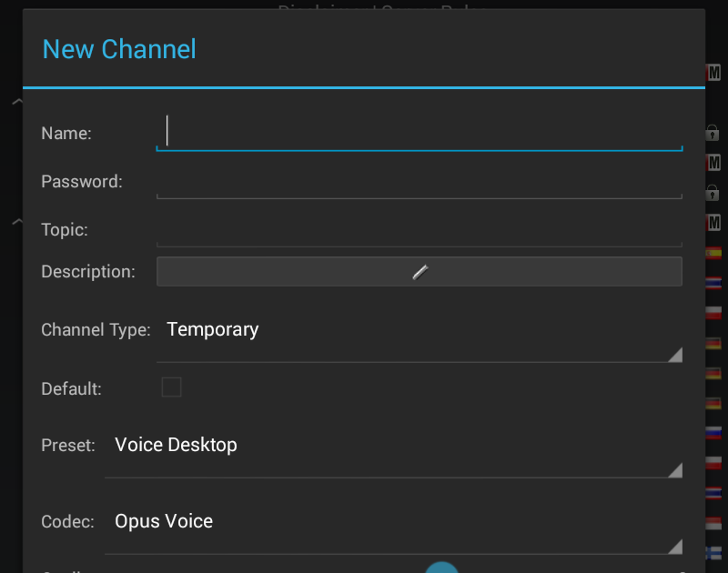Click the blue-and-white flag at the bottom right
Image resolution: width=728 pixels, height=573 pixels.
pyautogui.click(x=714, y=552)
